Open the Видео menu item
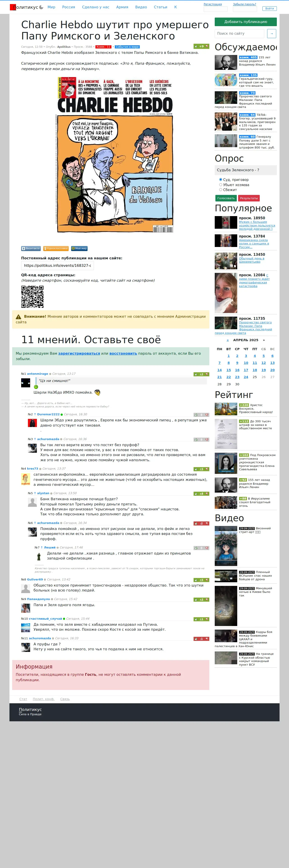 coord(141,7)
